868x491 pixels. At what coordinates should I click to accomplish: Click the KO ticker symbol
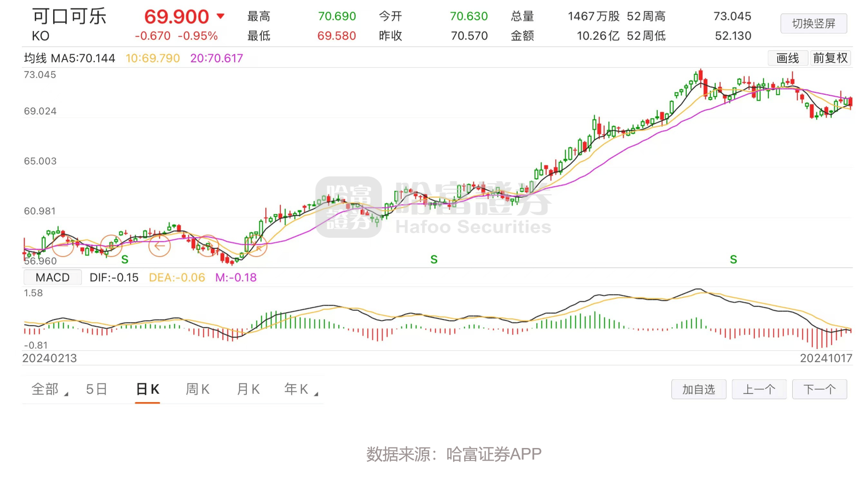pyautogui.click(x=41, y=36)
